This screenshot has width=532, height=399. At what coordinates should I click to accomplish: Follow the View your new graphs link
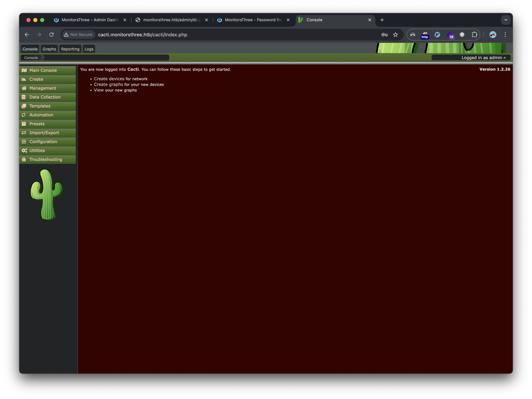(x=115, y=90)
